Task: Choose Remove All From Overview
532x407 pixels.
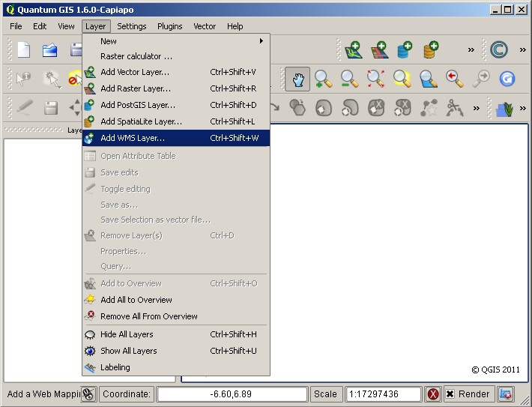Action: 176,316
